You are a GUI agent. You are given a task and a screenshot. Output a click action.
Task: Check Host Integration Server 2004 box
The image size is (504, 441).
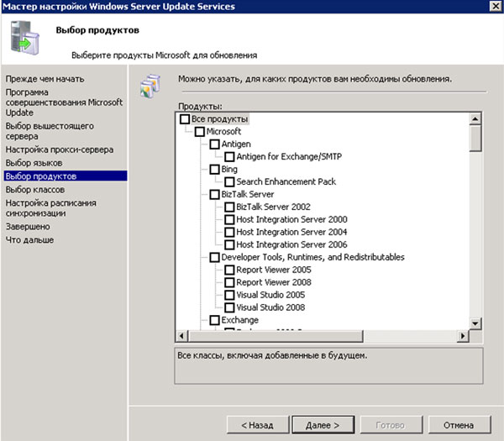(x=229, y=232)
